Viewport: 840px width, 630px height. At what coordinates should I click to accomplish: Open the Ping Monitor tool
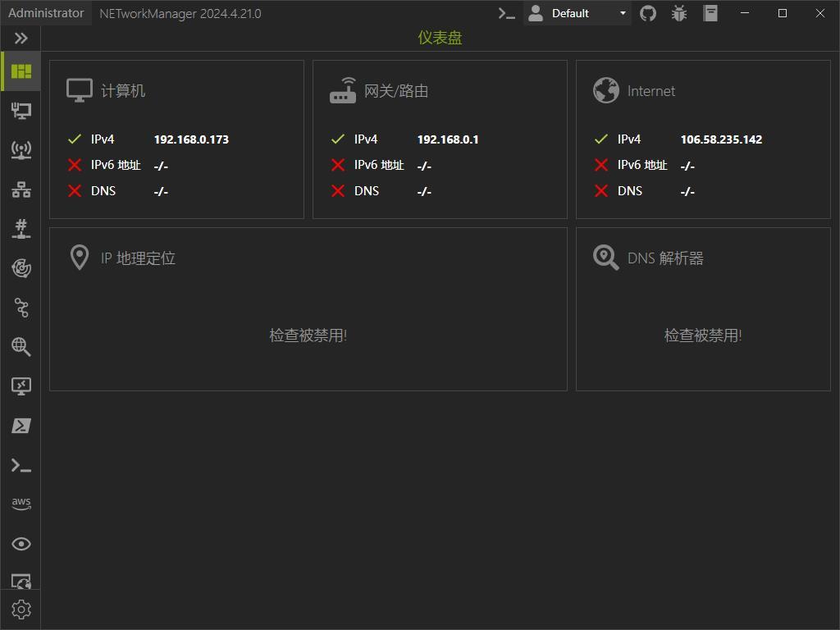pyautogui.click(x=21, y=268)
